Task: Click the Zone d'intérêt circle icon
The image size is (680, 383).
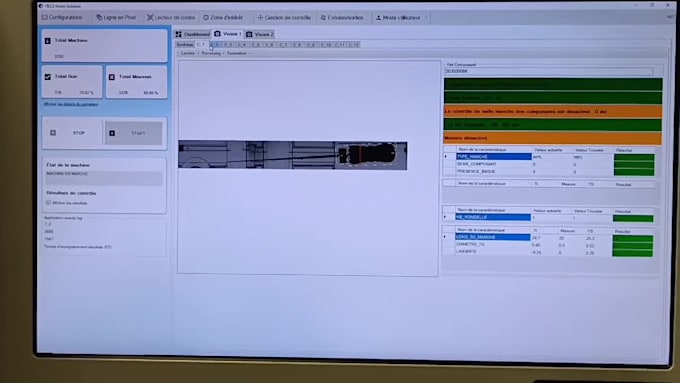Action: point(206,18)
